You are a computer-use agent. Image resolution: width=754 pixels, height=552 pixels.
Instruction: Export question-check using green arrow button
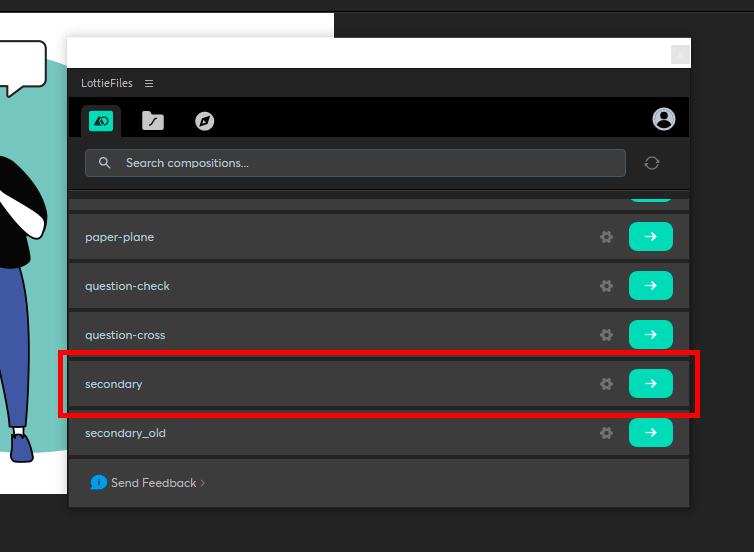(650, 286)
